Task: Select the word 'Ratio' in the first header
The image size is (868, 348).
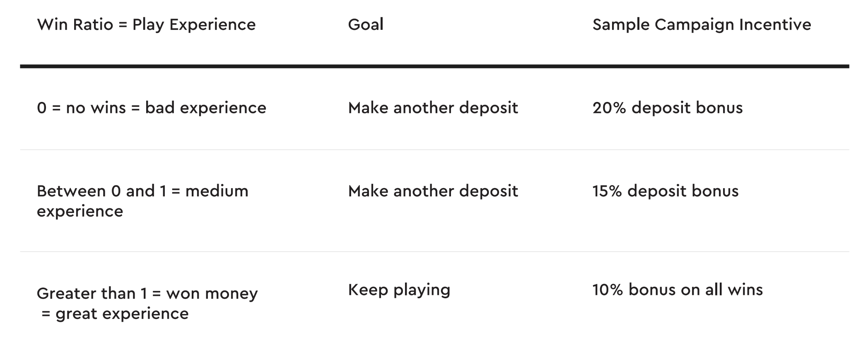Action: click(93, 24)
